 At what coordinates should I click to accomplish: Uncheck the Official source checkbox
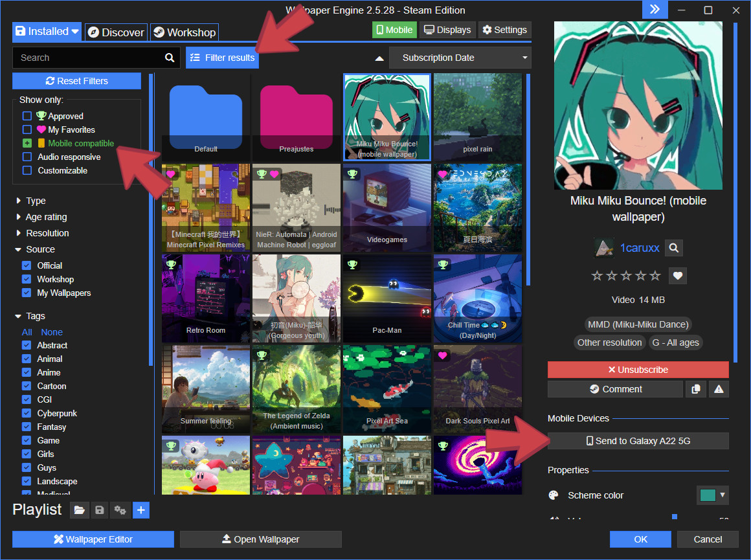point(27,265)
